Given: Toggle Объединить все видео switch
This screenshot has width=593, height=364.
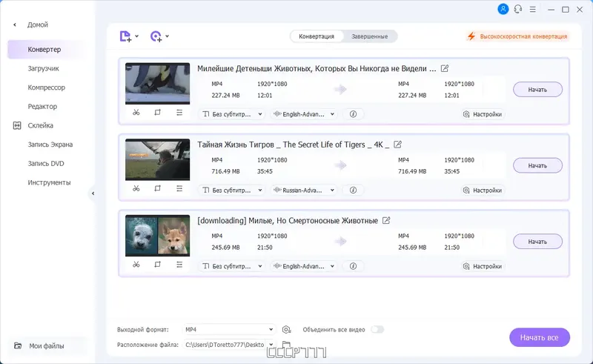Looking at the screenshot, I should [377, 330].
